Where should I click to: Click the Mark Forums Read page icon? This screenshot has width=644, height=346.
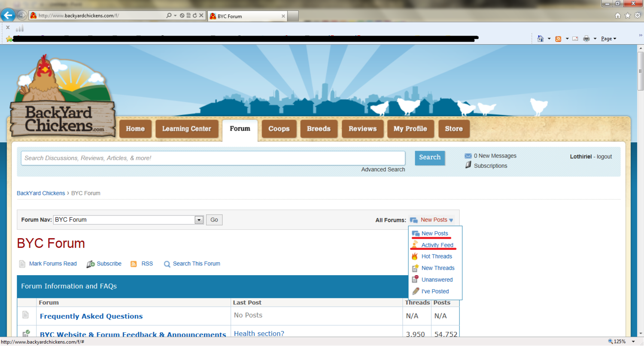[x=22, y=264]
